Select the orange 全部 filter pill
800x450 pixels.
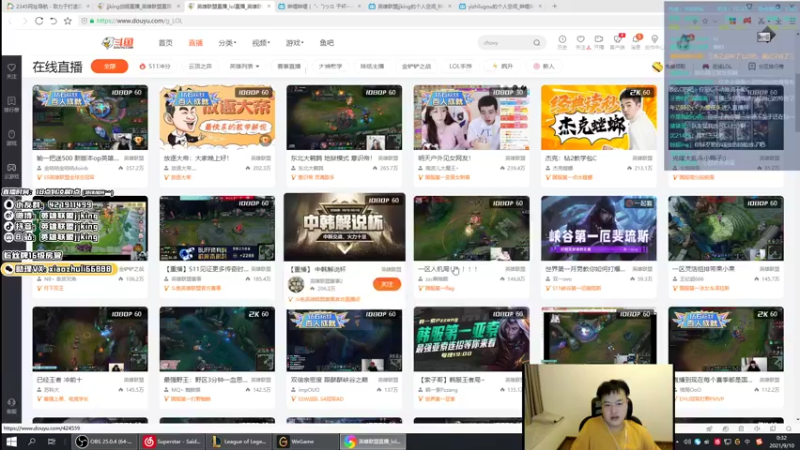tap(110, 66)
